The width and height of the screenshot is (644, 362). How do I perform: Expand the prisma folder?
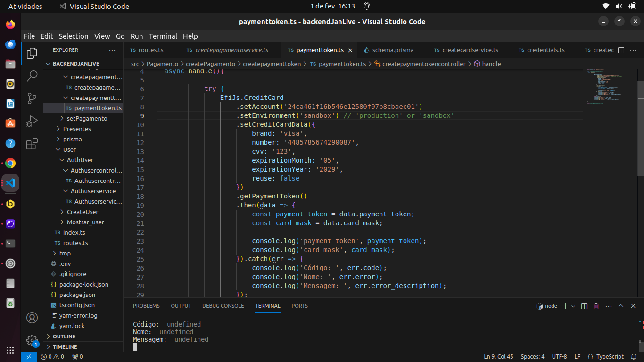coord(83,139)
